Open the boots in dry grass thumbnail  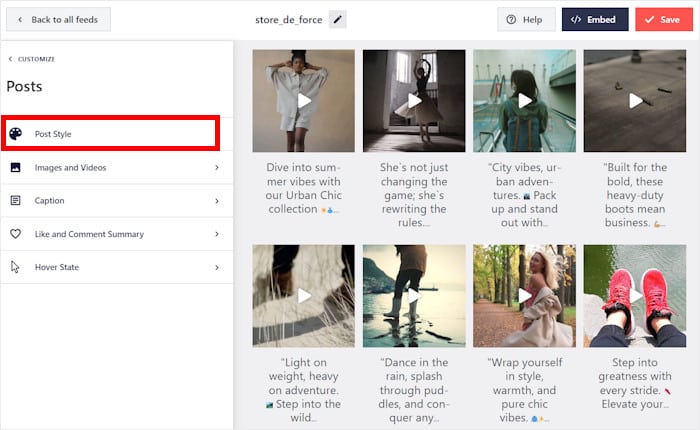point(304,296)
